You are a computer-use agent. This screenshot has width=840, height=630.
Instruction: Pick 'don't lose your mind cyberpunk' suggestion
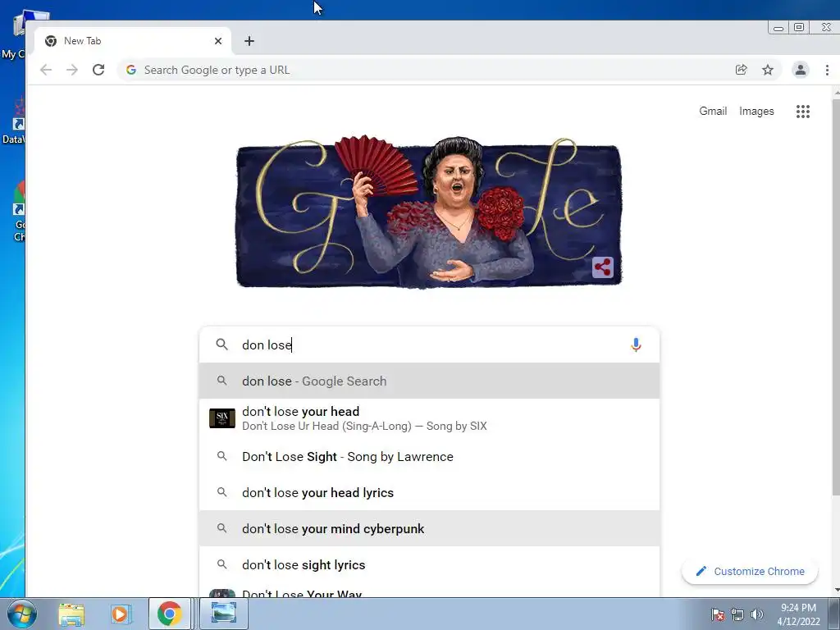tap(429, 529)
